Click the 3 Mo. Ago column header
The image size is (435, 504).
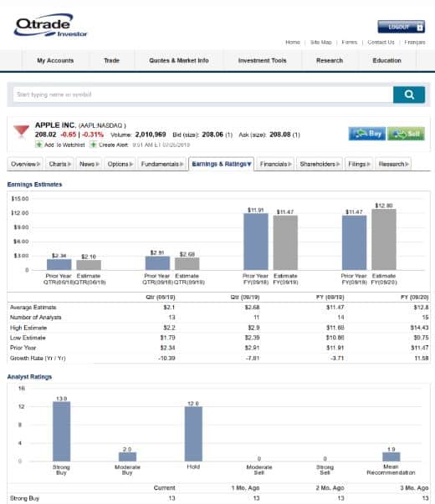tap(414, 488)
